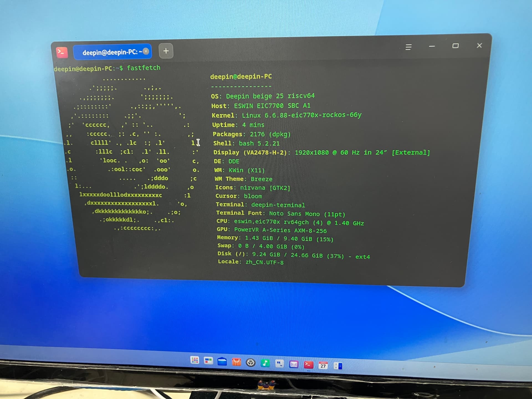Click the red deepin-terminal logo in the title bar

(x=62, y=52)
